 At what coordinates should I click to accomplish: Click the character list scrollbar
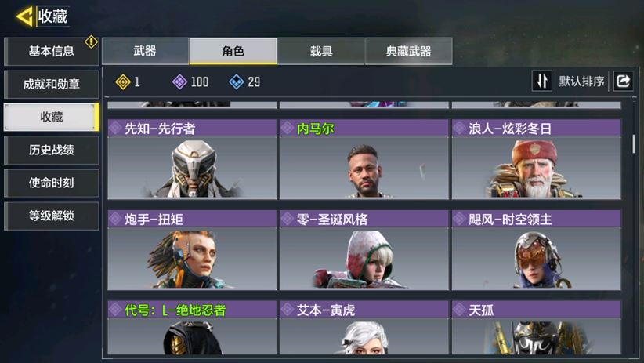coord(634,144)
